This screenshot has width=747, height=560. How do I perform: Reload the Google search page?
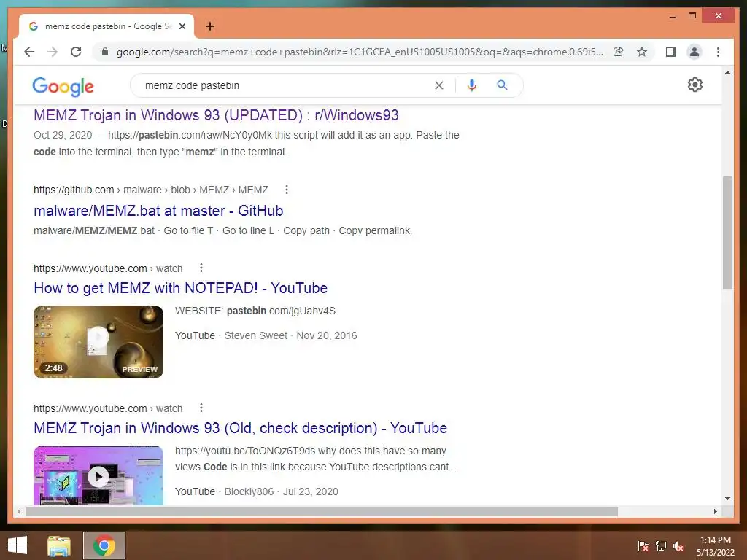[76, 52]
